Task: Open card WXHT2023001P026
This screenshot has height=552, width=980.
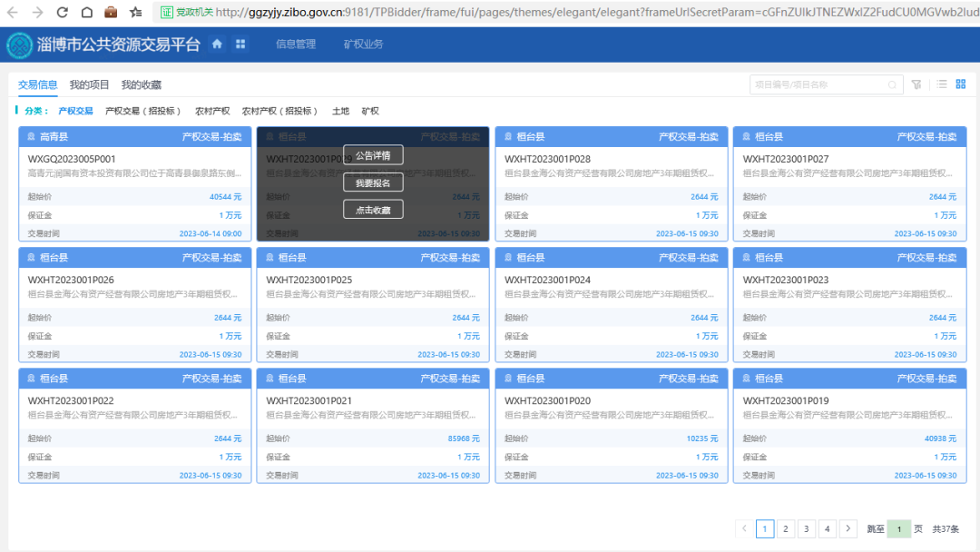Action: tap(135, 304)
